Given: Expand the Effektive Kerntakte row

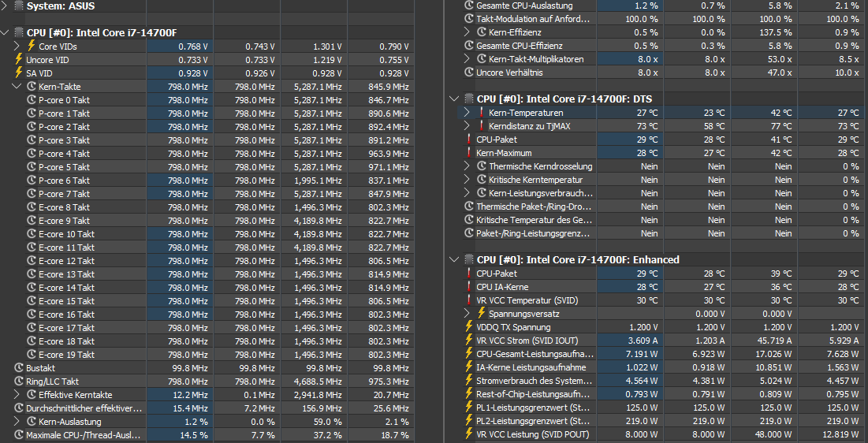Looking at the screenshot, I should pos(17,395).
